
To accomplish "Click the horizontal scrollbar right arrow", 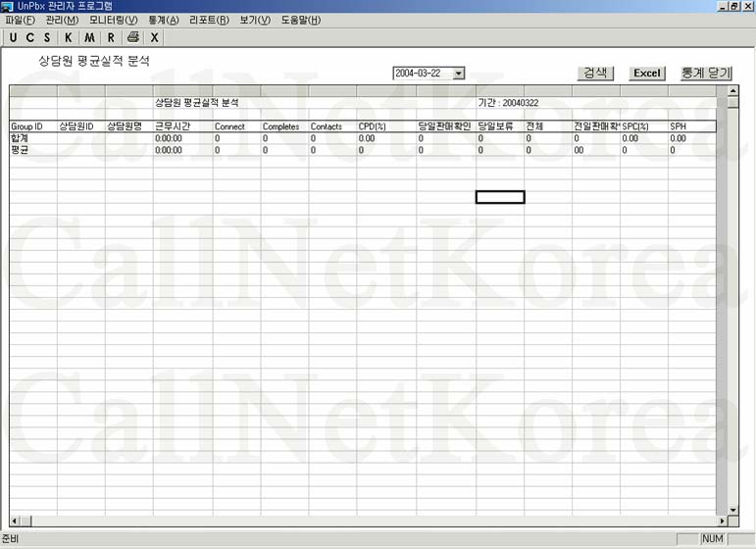I will pos(723,521).
